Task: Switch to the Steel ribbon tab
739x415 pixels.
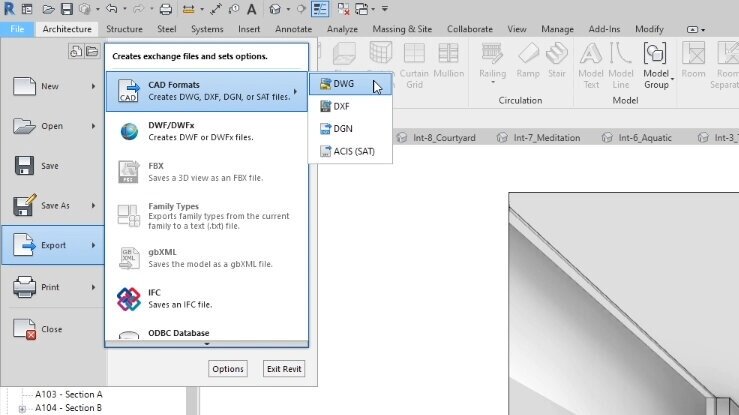Action: click(x=166, y=29)
